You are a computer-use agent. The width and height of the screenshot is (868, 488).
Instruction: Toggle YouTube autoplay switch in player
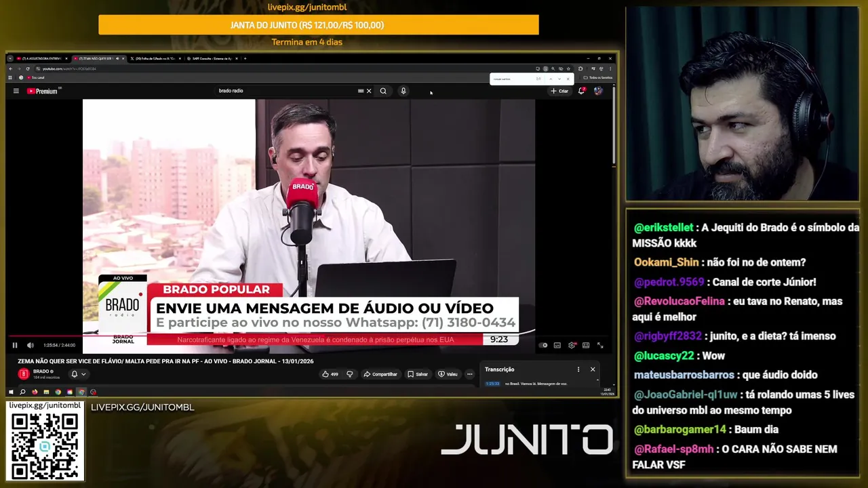click(x=542, y=346)
